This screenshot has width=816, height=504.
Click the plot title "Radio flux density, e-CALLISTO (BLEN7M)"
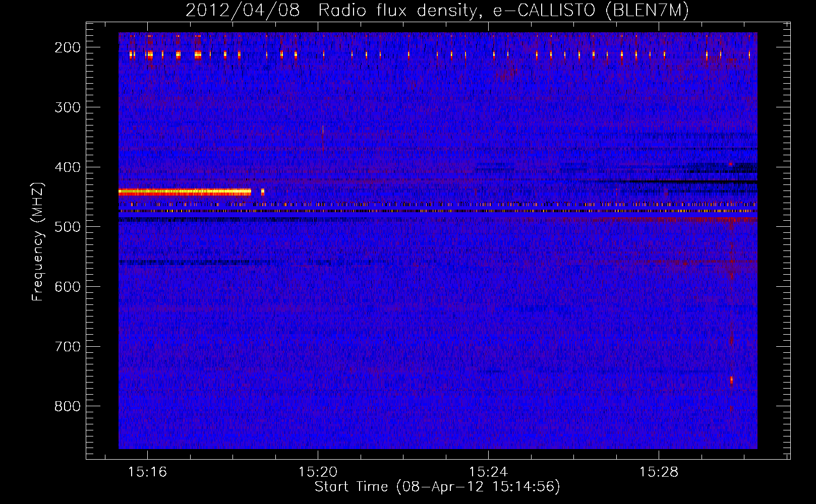pos(503,11)
